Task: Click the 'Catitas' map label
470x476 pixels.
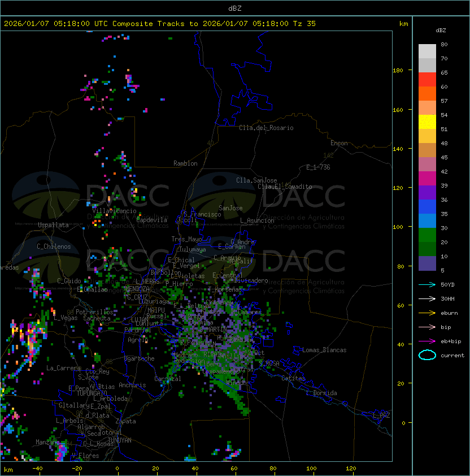Action: [x=293, y=378]
